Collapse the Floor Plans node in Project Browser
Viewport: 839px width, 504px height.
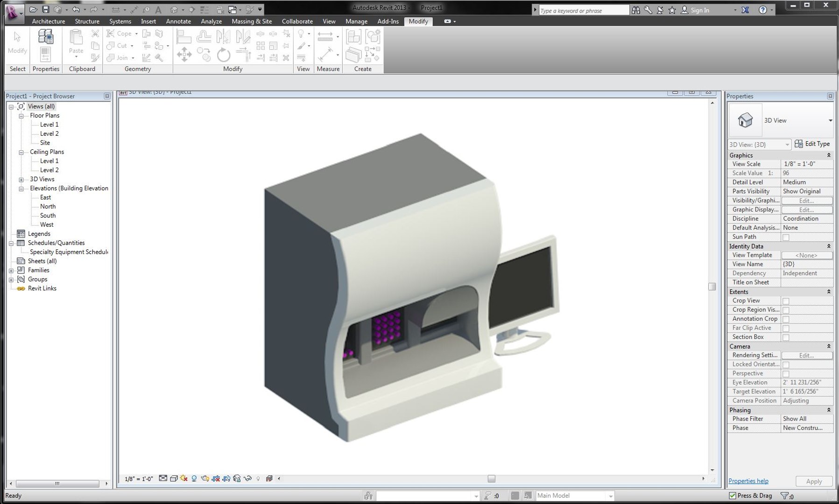click(x=21, y=116)
